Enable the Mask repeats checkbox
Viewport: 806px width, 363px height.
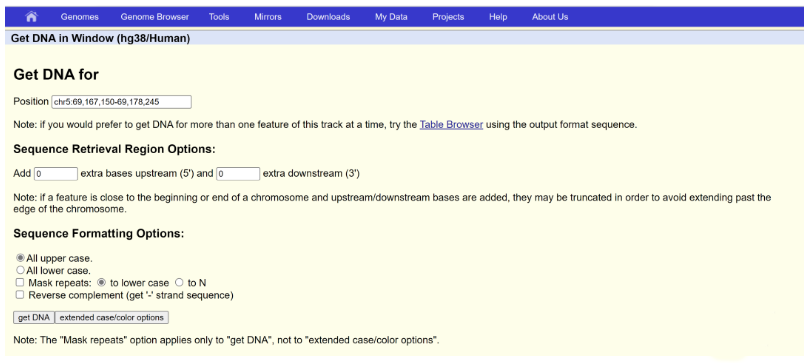click(20, 282)
